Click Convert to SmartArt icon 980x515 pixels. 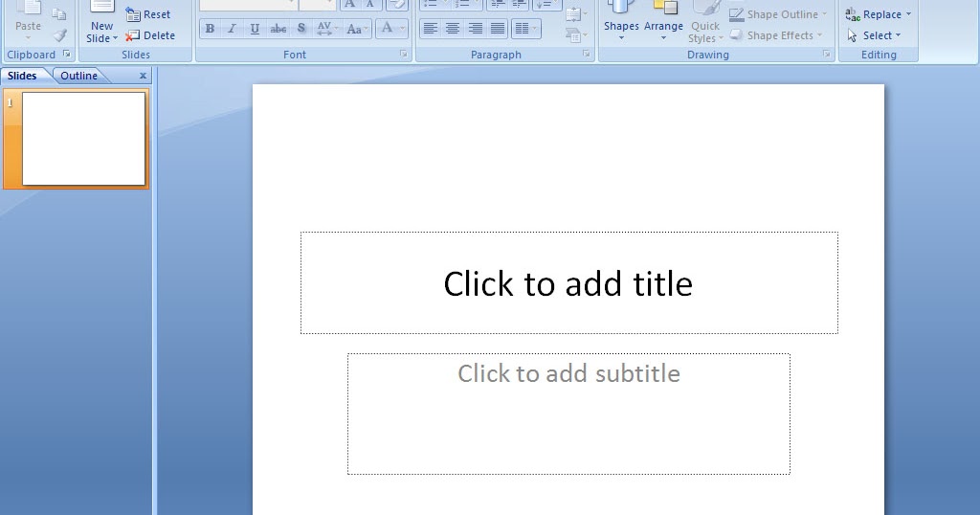[x=575, y=35]
